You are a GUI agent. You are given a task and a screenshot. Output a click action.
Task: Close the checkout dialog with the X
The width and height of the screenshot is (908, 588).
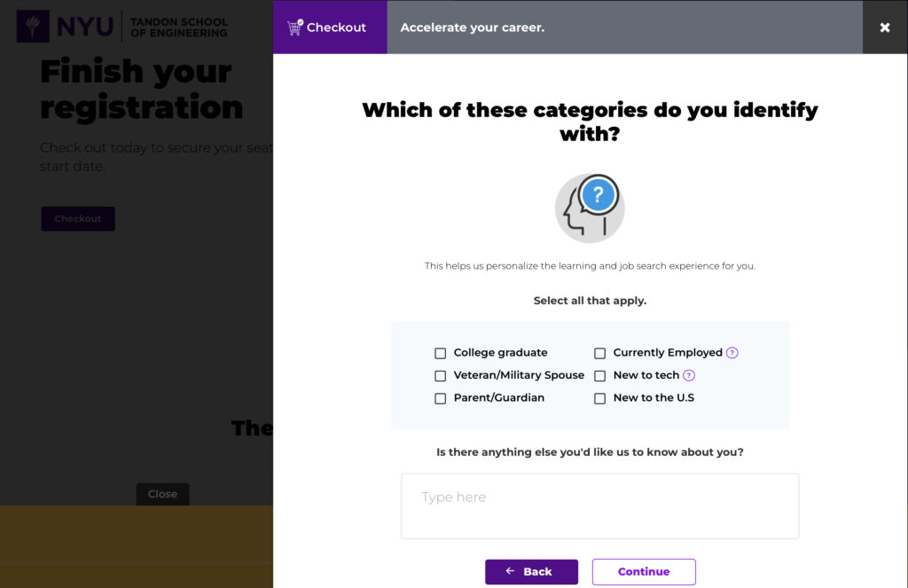(884, 27)
